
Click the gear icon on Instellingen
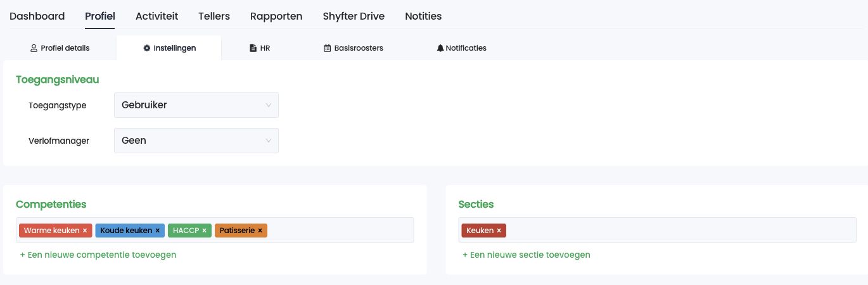click(147, 48)
